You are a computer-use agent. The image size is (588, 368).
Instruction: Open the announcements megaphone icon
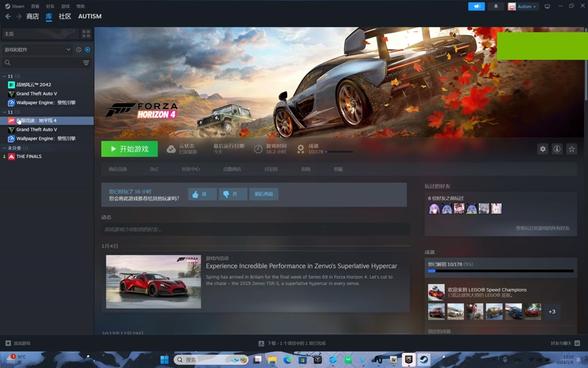(x=476, y=6)
